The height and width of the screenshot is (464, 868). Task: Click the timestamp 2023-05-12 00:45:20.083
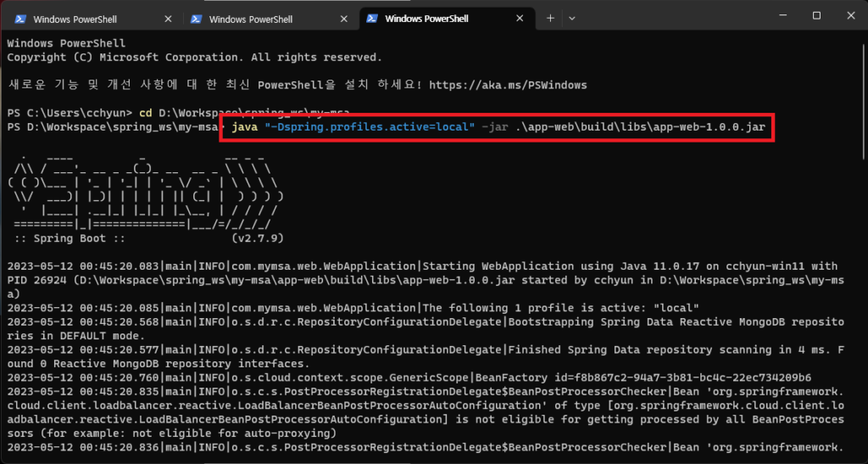(83, 266)
